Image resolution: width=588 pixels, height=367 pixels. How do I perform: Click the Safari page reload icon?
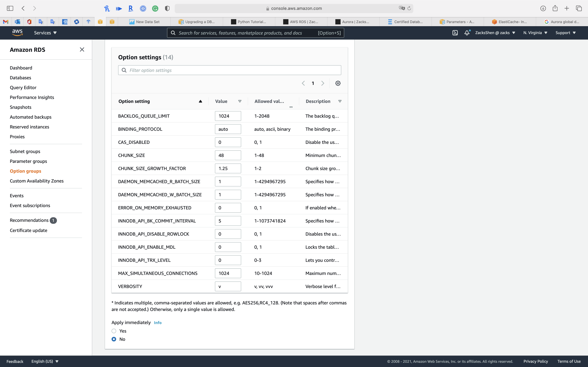[409, 9]
